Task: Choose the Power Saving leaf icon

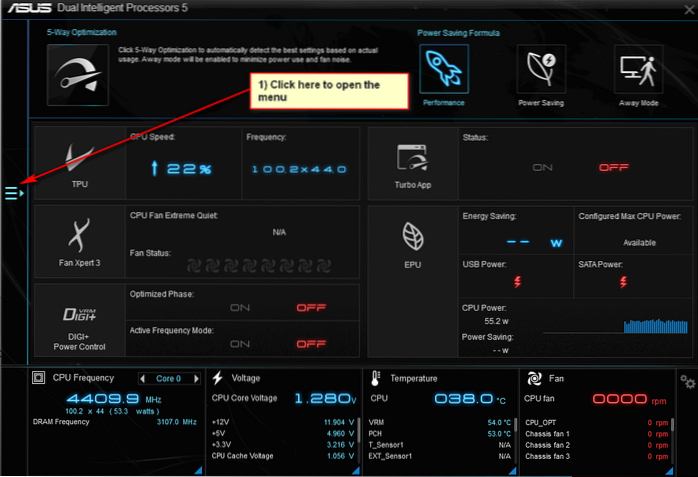Action: click(542, 71)
